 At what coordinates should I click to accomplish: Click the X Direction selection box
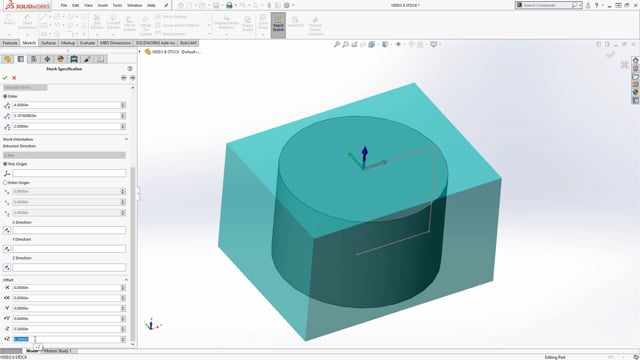click(x=69, y=230)
